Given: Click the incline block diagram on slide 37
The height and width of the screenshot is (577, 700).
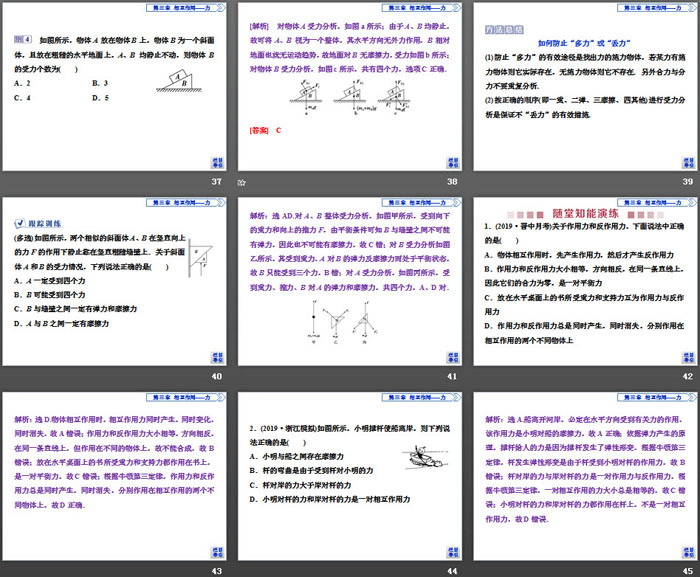Looking at the screenshot, I should [x=179, y=81].
